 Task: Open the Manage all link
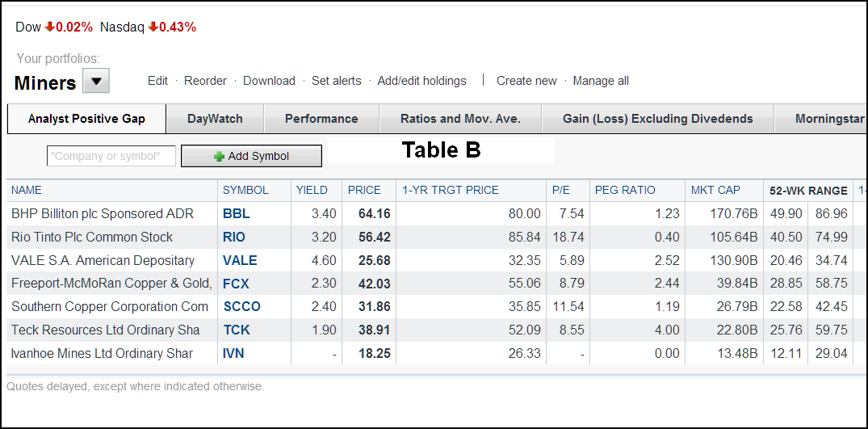601,81
